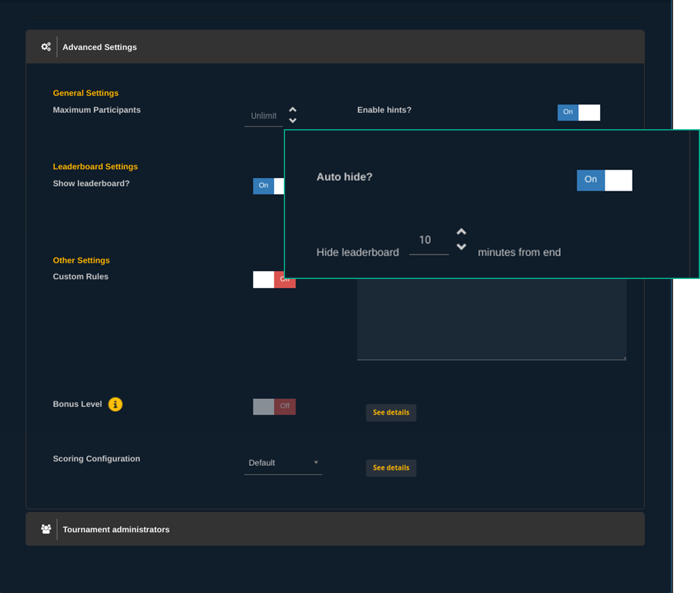700x593 pixels.
Task: Click the General Settings heading
Action: [85, 93]
